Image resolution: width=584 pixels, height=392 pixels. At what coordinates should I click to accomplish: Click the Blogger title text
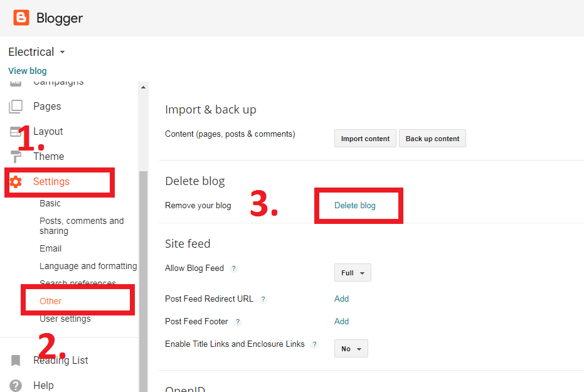60,18
